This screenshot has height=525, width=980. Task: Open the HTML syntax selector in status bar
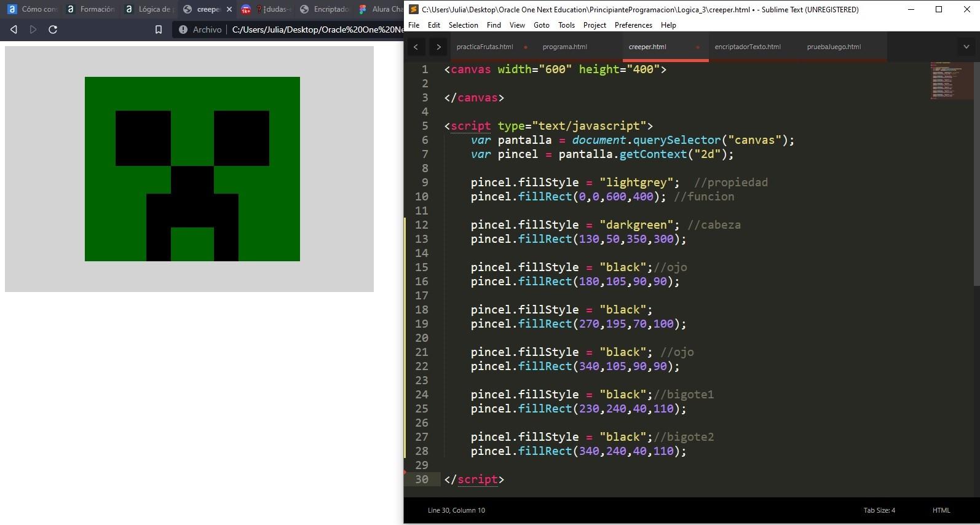[941, 510]
